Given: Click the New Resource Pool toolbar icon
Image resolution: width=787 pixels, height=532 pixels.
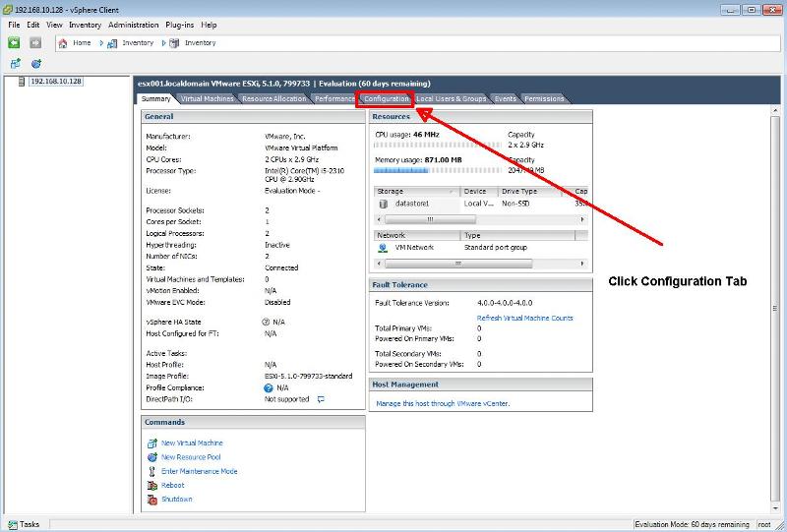Looking at the screenshot, I should click(x=36, y=64).
